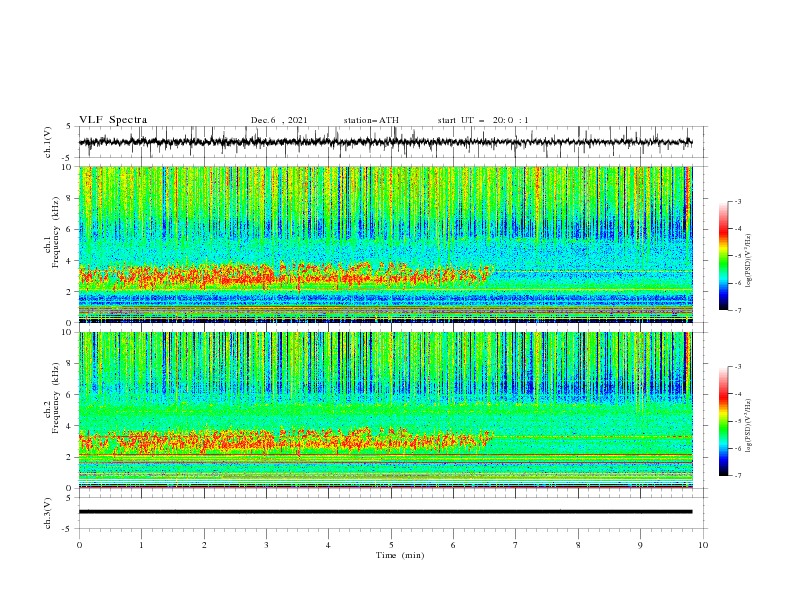The image size is (792, 612).
Task: Click the 'start UT = 20:0 :1' label
Action: 483,120
